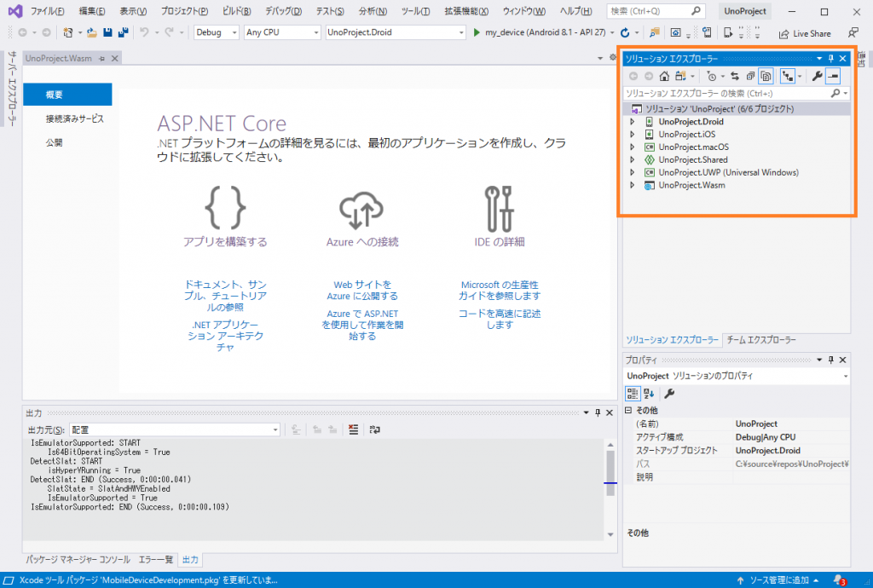The image size is (873, 588).
Task: Click the Solution Explorer search field
Action: pos(726,93)
